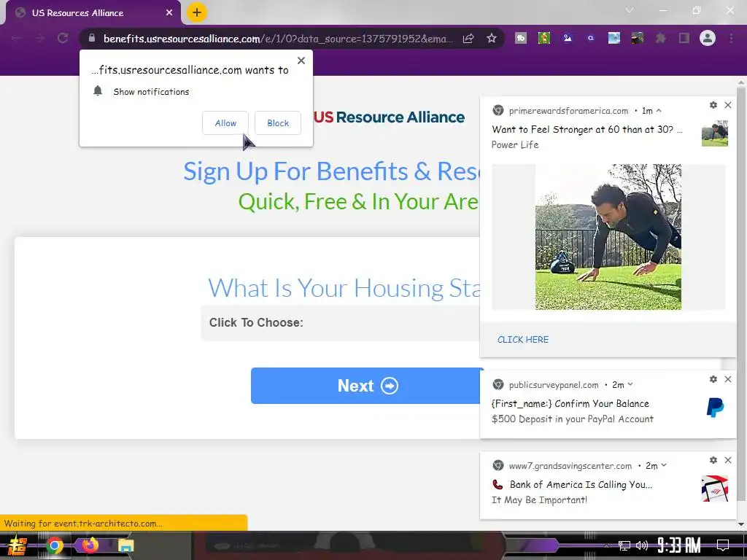Open the blue image extension icon
Screen dimensions: 747x560
coord(568,38)
